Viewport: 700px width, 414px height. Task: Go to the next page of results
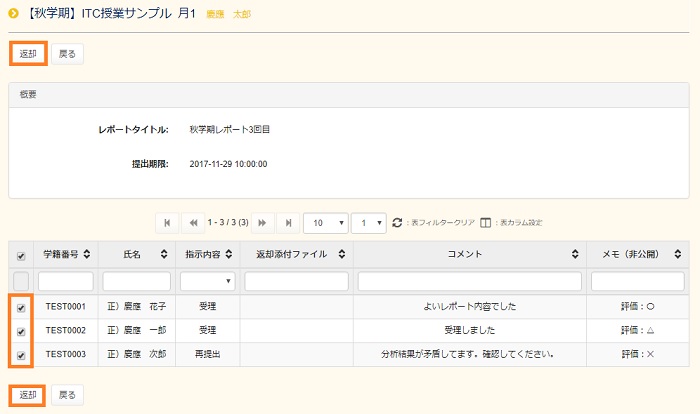[x=263, y=222]
